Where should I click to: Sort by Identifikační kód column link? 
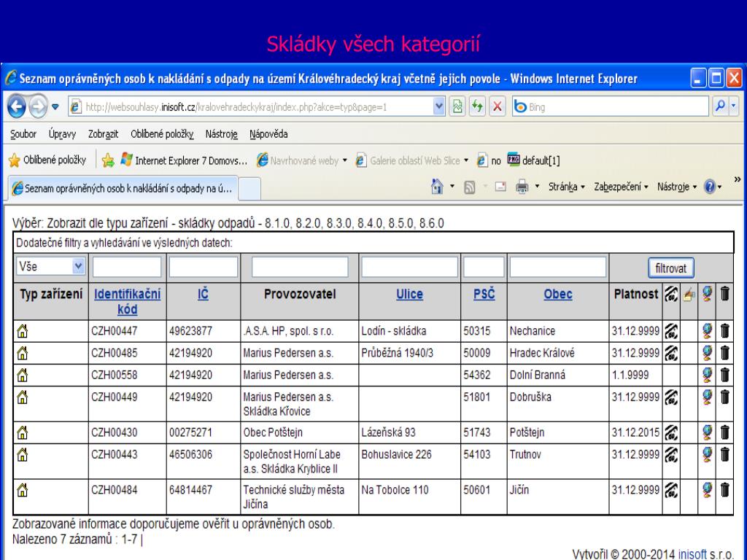pos(127,301)
